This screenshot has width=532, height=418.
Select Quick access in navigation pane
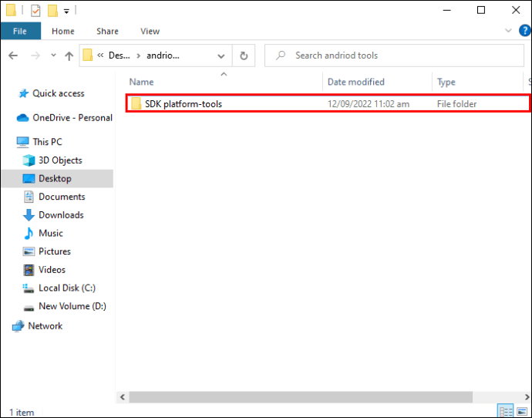(x=51, y=93)
